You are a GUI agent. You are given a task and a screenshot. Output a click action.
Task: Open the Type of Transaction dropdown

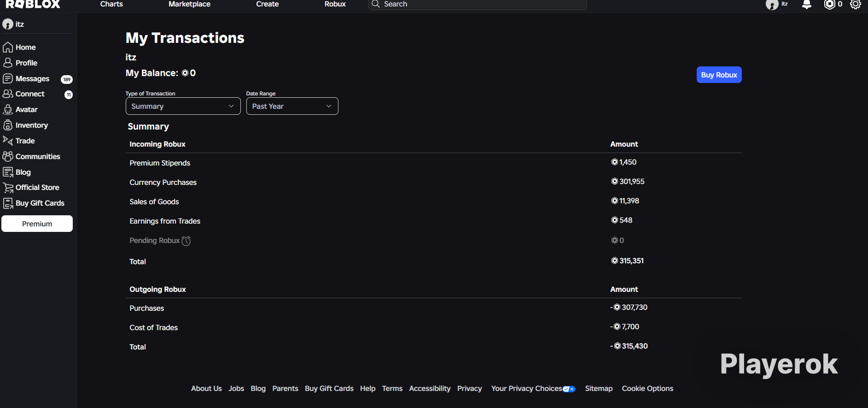pyautogui.click(x=183, y=106)
